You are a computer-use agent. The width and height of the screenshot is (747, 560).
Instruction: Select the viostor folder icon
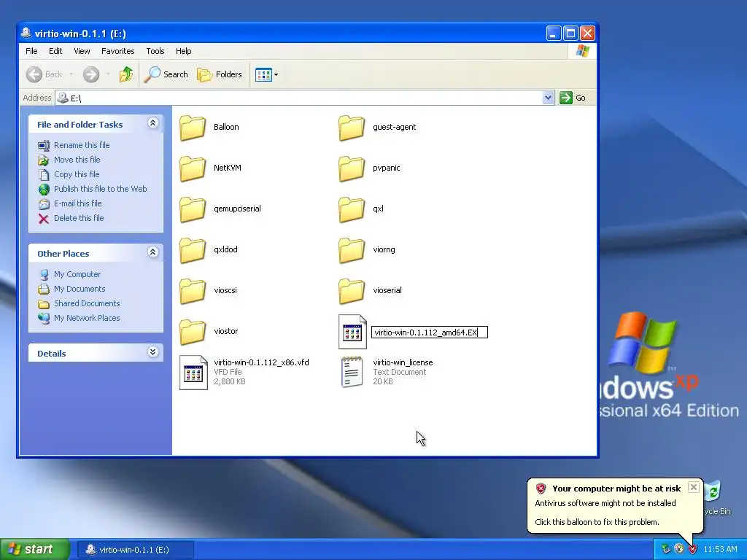[x=193, y=332]
